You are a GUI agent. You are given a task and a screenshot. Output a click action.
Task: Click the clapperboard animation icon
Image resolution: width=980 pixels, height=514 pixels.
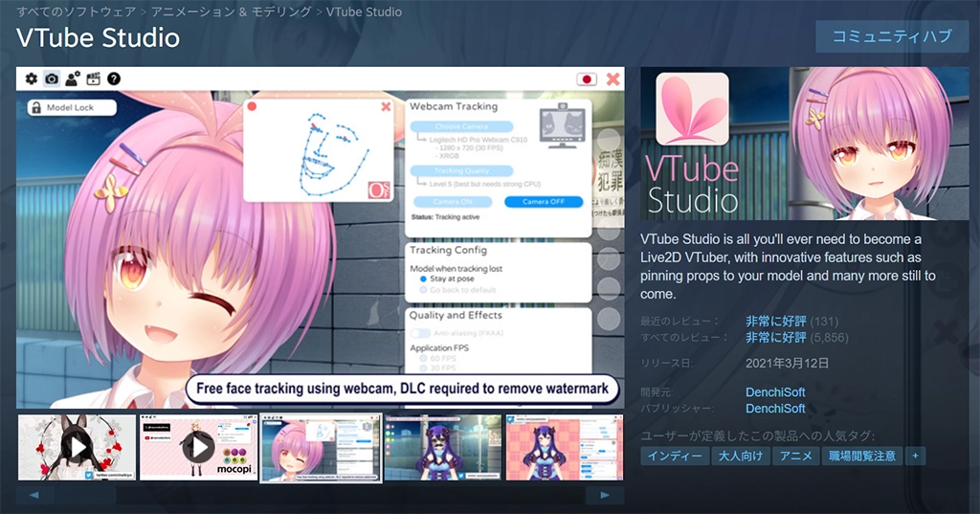[x=94, y=78]
